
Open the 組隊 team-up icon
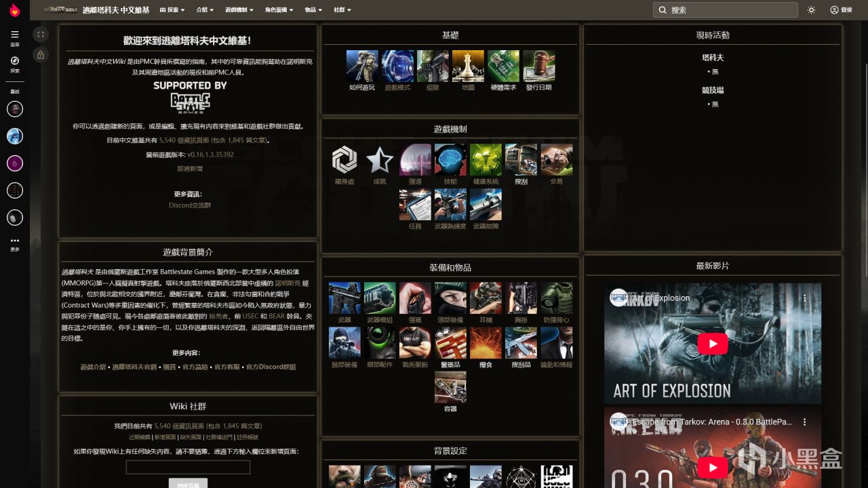(433, 66)
